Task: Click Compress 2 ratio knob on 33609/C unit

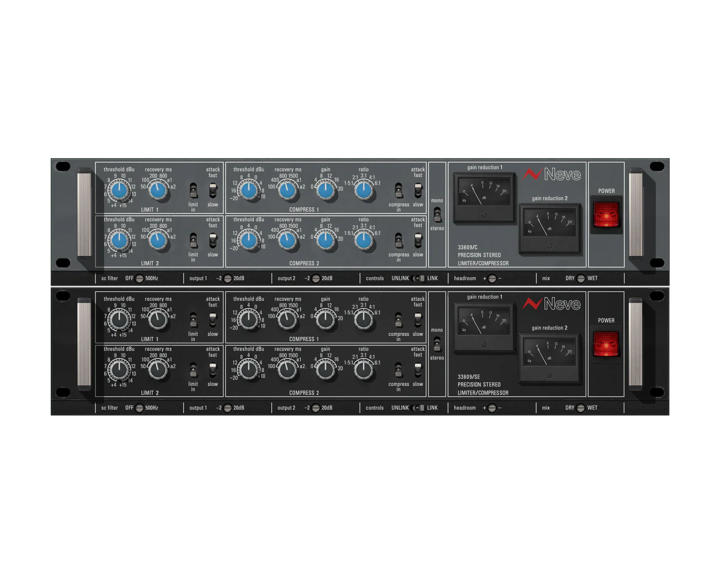Action: (363, 240)
